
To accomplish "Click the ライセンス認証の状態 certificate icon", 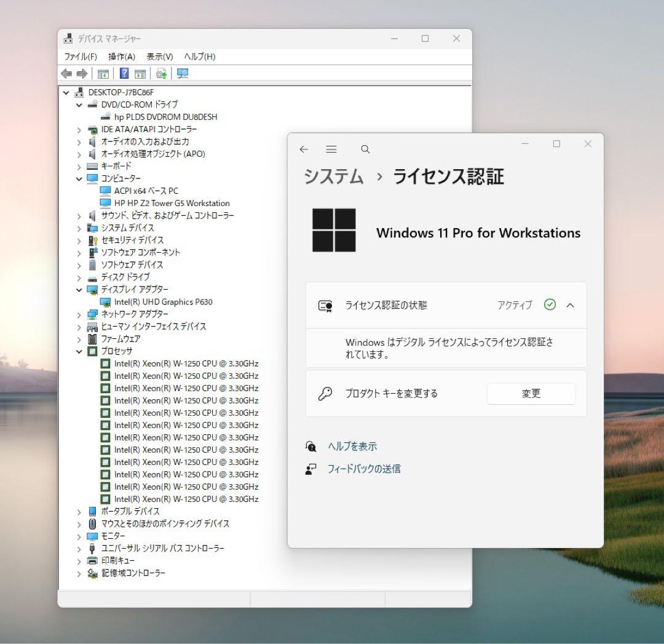I will pyautogui.click(x=325, y=306).
